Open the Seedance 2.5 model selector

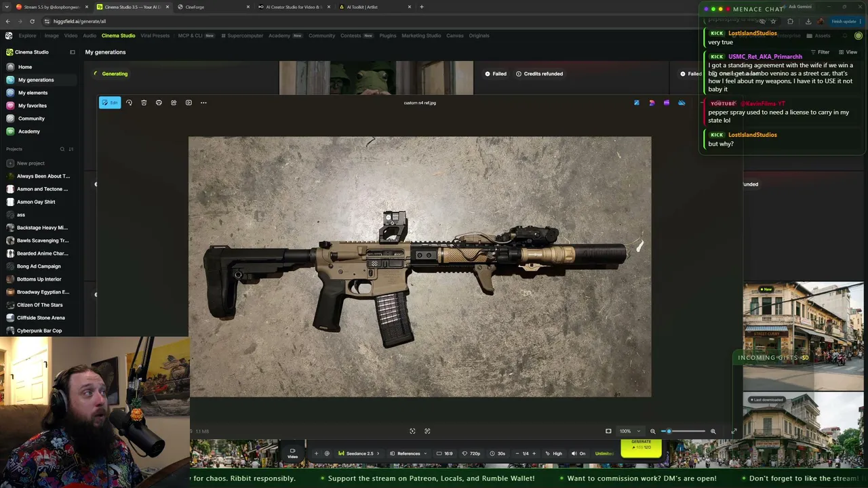click(x=360, y=453)
